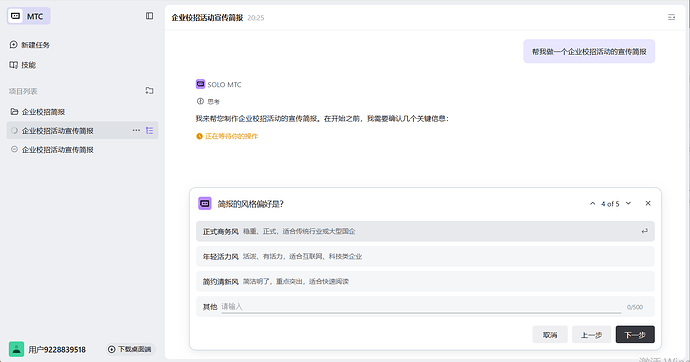Click the 20:25 timestamp in header

tap(256, 18)
